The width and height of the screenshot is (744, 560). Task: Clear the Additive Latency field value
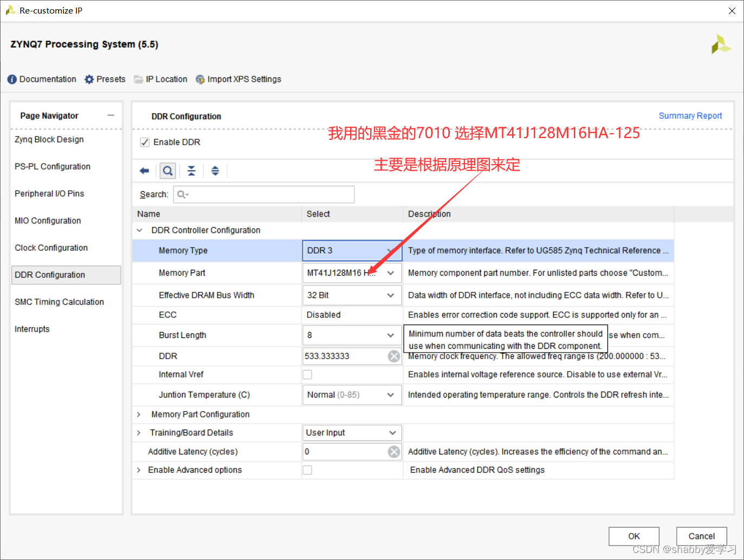click(x=394, y=452)
